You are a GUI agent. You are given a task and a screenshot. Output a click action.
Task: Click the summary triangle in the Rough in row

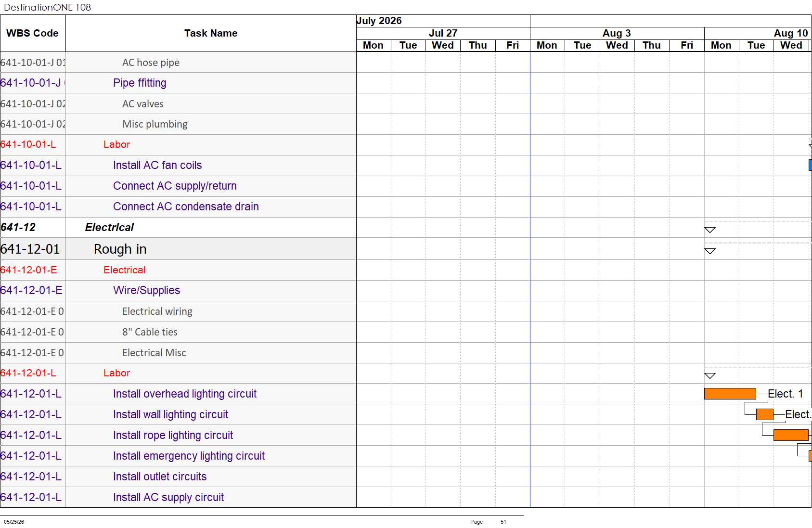pos(710,251)
